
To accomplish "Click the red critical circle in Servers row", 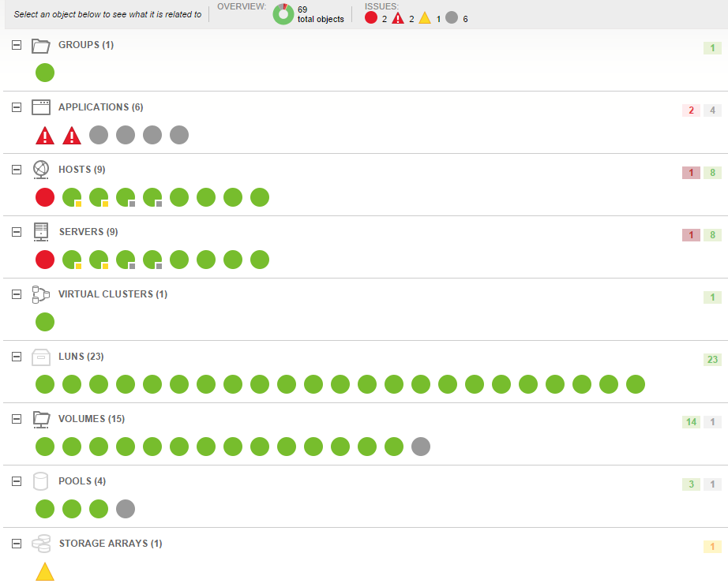I will 45,260.
